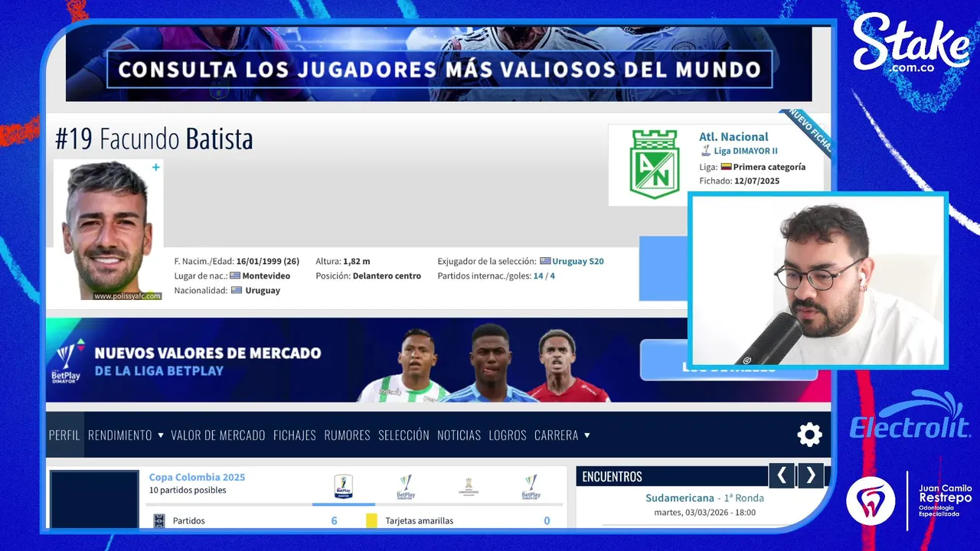980x551 pixels.
Task: Open the Logros tab
Action: (508, 435)
